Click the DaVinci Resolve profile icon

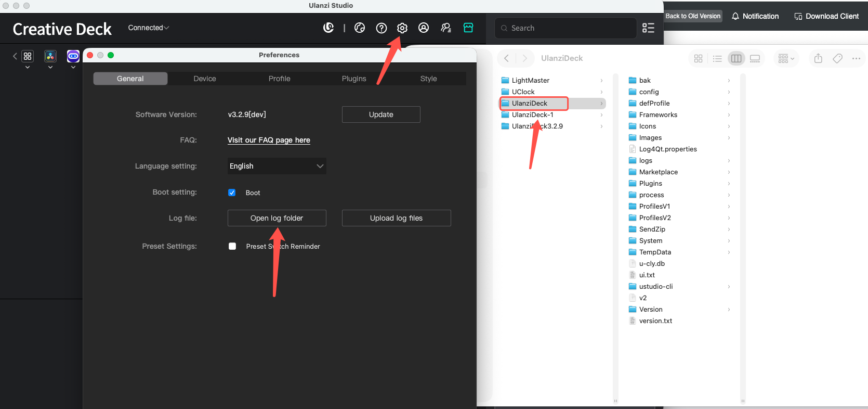click(x=50, y=56)
